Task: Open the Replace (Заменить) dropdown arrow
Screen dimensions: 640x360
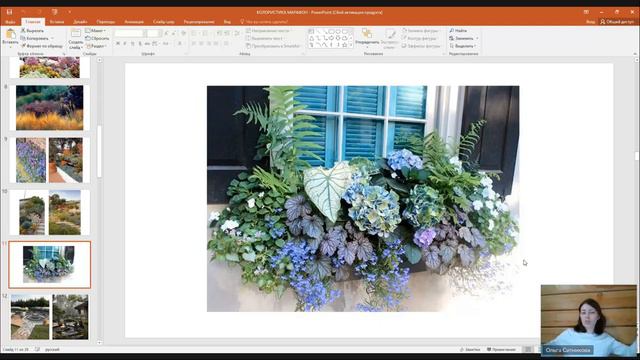Action: tap(477, 38)
